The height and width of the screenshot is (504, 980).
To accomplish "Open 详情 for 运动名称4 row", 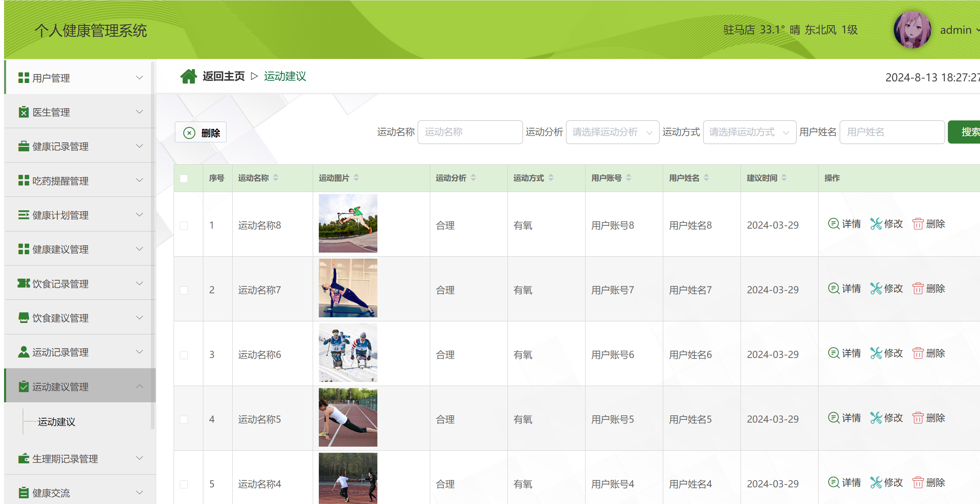I will [x=845, y=482].
